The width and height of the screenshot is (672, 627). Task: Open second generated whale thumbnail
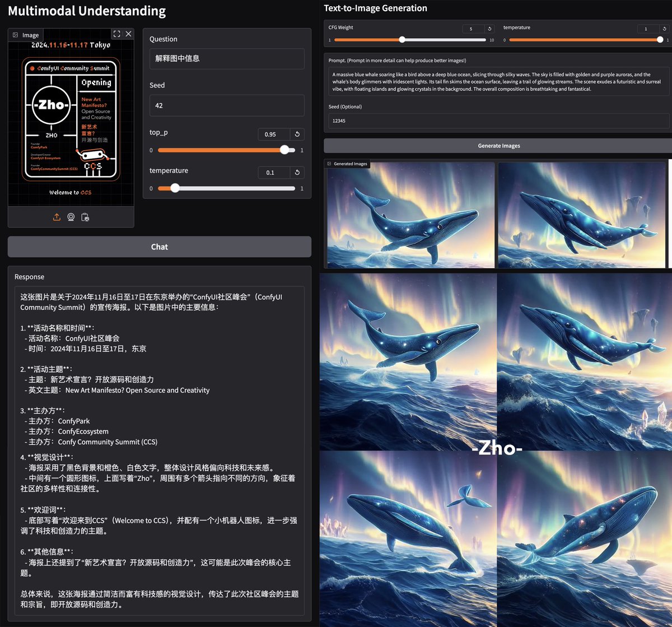pos(581,215)
